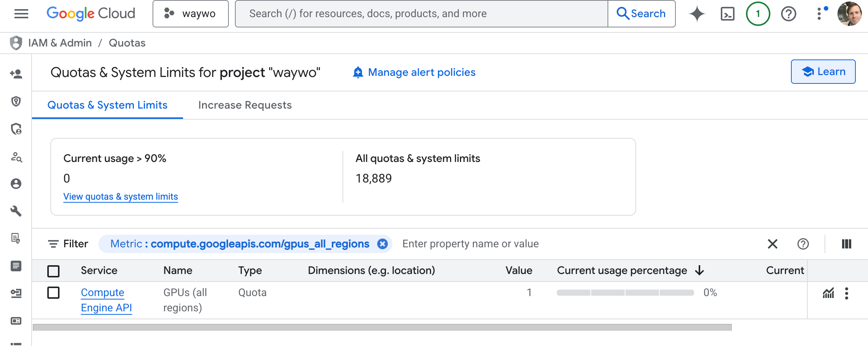Screen dimensions: 868x346
Task: Remove the gpus_all_regions metric filter chip
Action: (x=382, y=244)
